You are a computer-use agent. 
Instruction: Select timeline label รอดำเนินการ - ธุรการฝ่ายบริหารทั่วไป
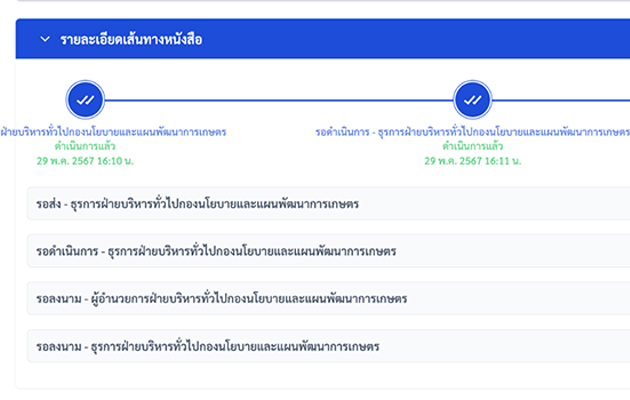(472, 132)
